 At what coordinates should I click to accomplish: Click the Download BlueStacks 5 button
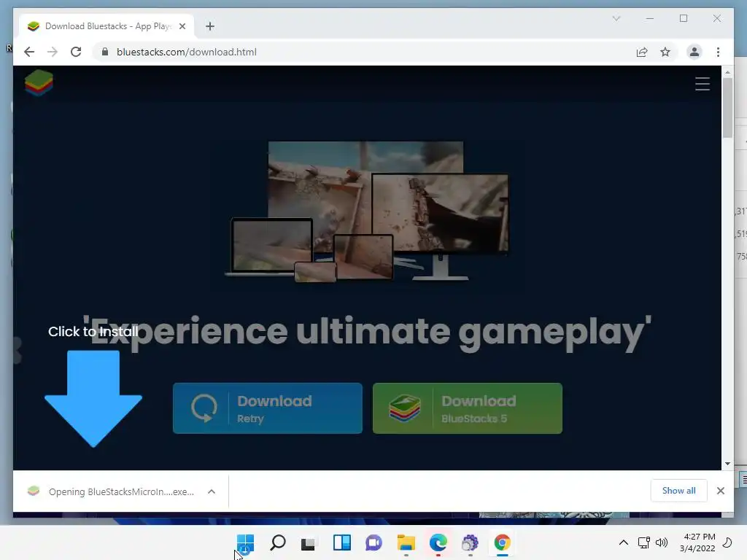coord(468,408)
